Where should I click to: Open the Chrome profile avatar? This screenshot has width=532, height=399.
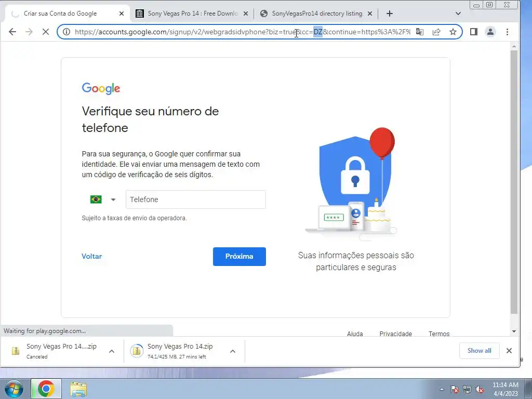click(x=490, y=32)
